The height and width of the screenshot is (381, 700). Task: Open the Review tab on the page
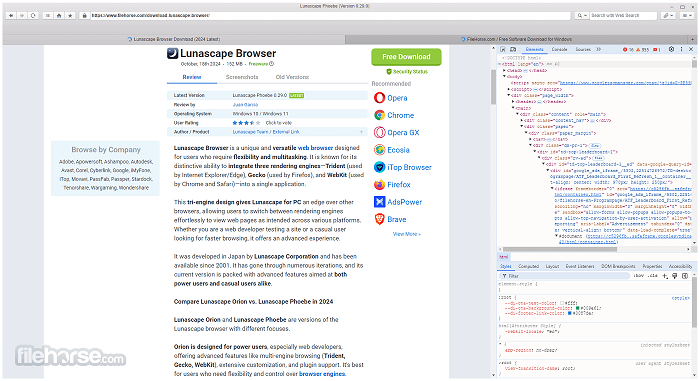[192, 77]
